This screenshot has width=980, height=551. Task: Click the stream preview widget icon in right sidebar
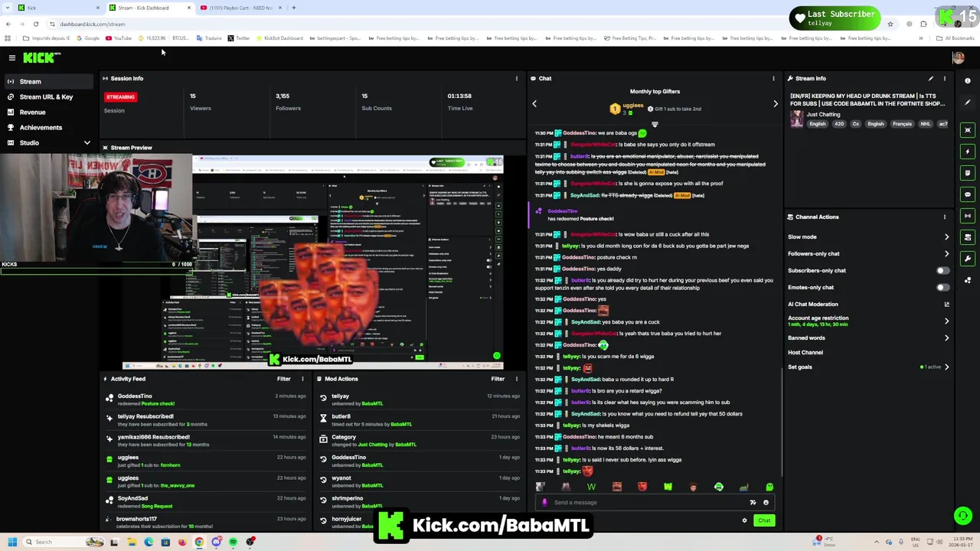(968, 130)
